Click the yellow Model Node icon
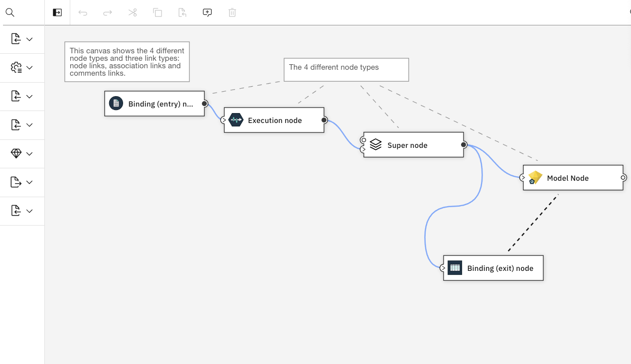 tap(535, 177)
